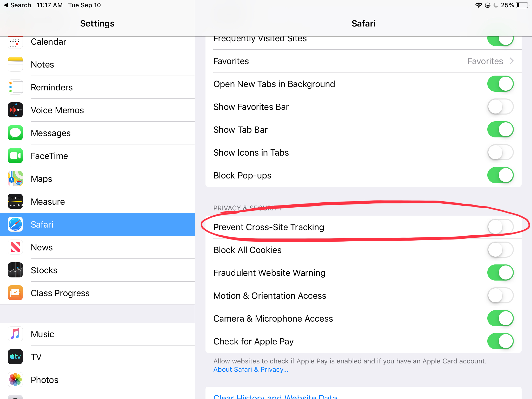Screen dimensions: 532x399
Task: Open Stocks settings
Action: point(97,270)
